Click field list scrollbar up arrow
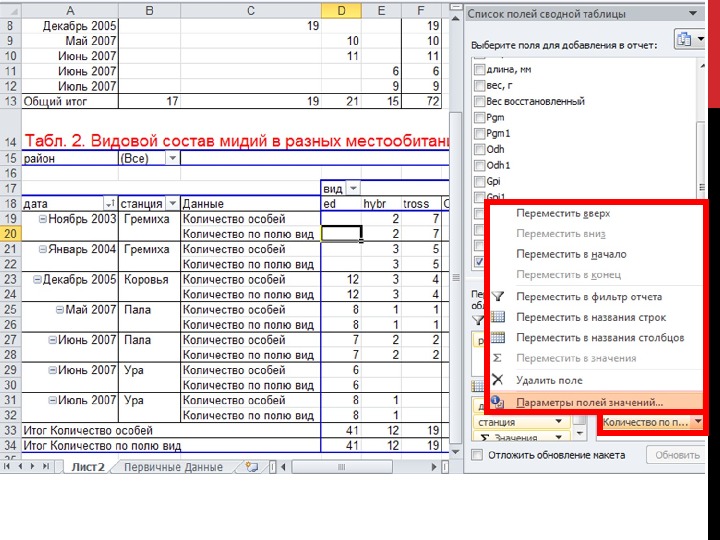Screen dimensions: 720x540 coord(701,66)
